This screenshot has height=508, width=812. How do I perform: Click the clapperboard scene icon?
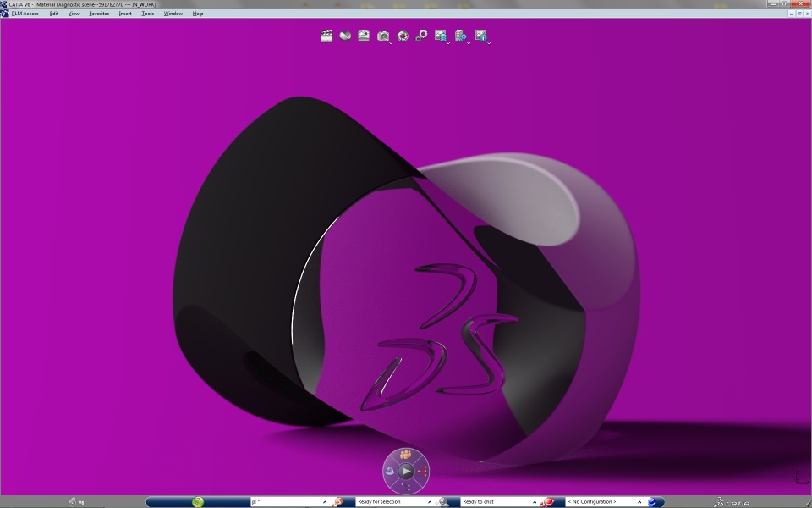[x=326, y=36]
